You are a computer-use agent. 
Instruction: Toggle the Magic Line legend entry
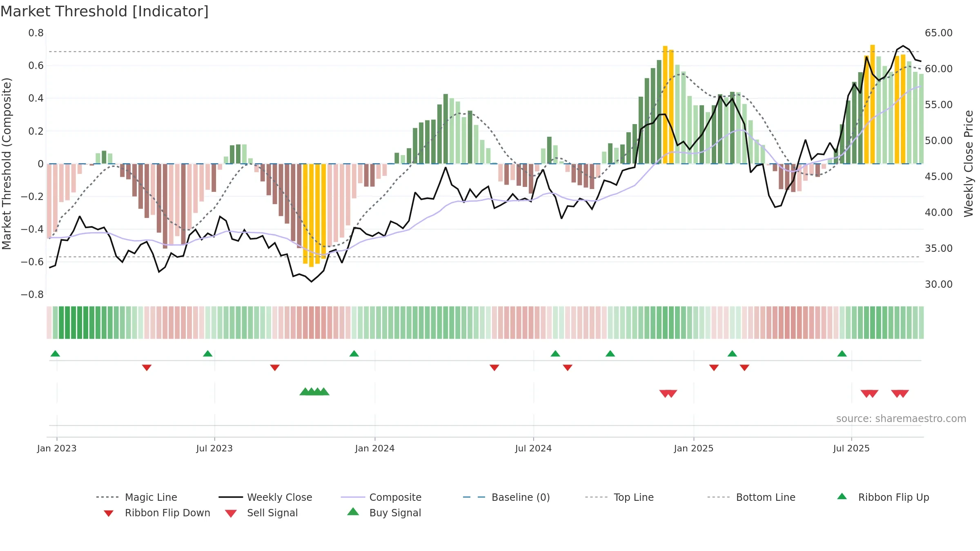[136, 497]
